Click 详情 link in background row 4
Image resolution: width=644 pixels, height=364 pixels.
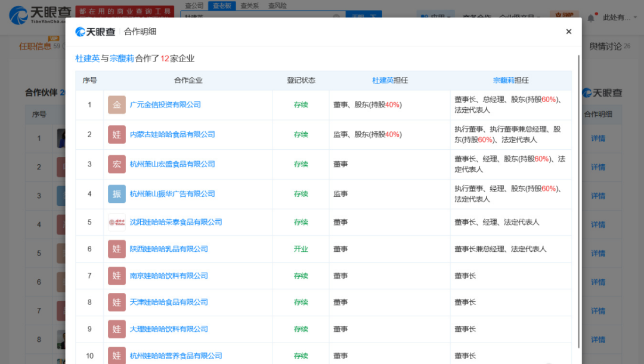(x=598, y=225)
